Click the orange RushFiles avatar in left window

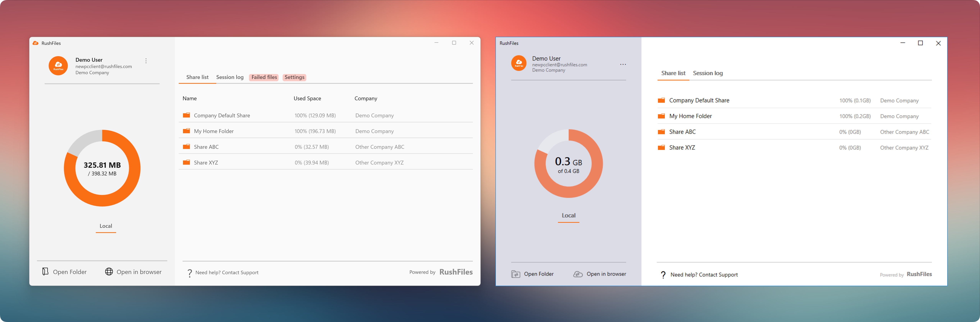click(58, 66)
